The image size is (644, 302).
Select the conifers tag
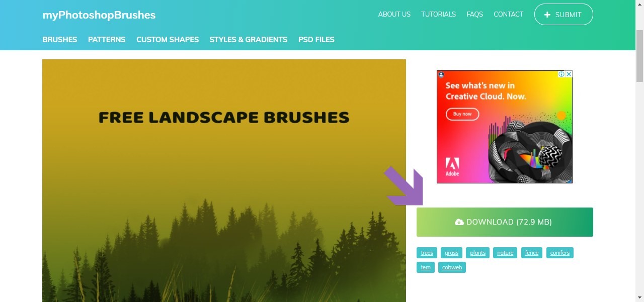pos(560,253)
